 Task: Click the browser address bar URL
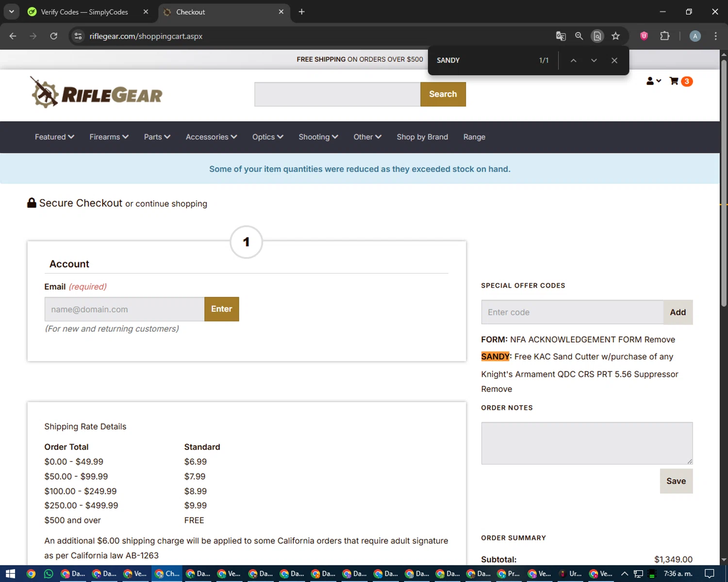[x=146, y=36]
